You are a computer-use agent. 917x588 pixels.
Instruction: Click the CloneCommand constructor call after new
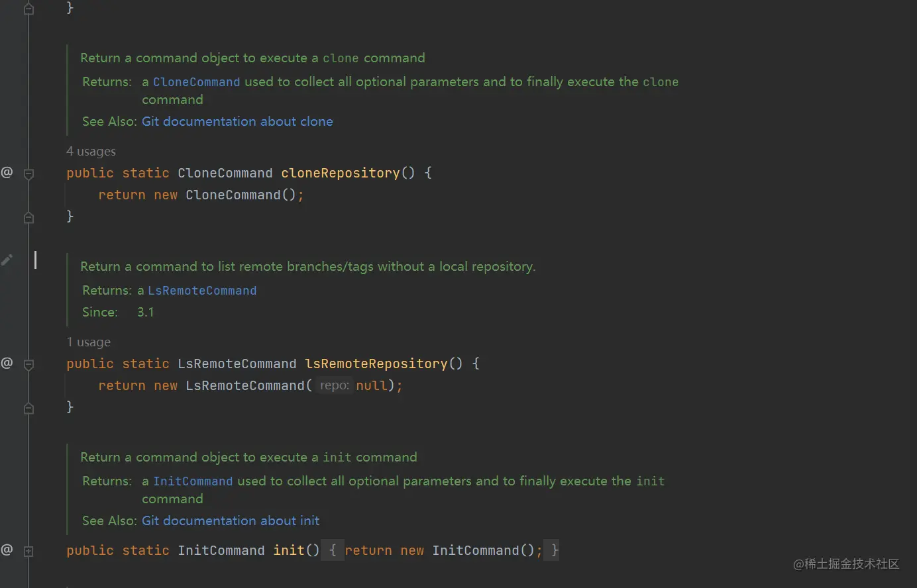click(233, 195)
